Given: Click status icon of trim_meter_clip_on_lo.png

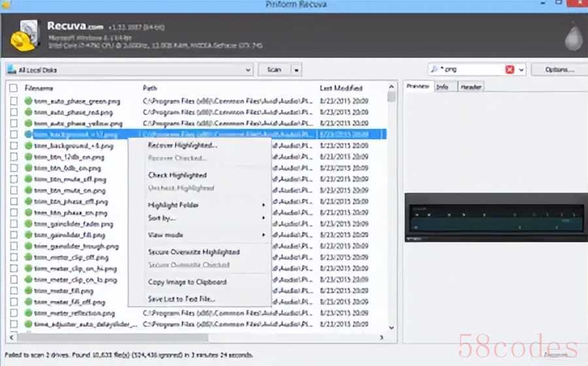Looking at the screenshot, I should (28, 279).
